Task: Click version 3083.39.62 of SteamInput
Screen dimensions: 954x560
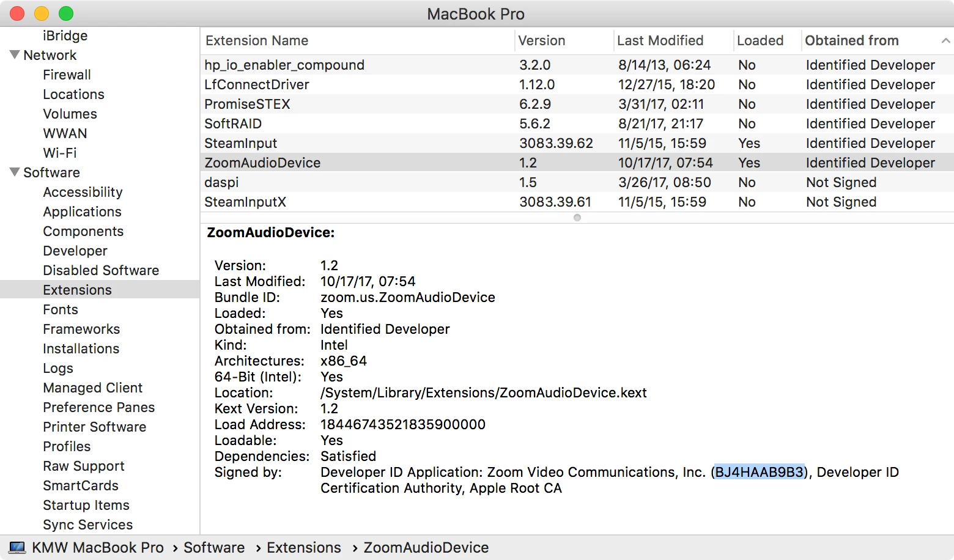Action: 556,143
